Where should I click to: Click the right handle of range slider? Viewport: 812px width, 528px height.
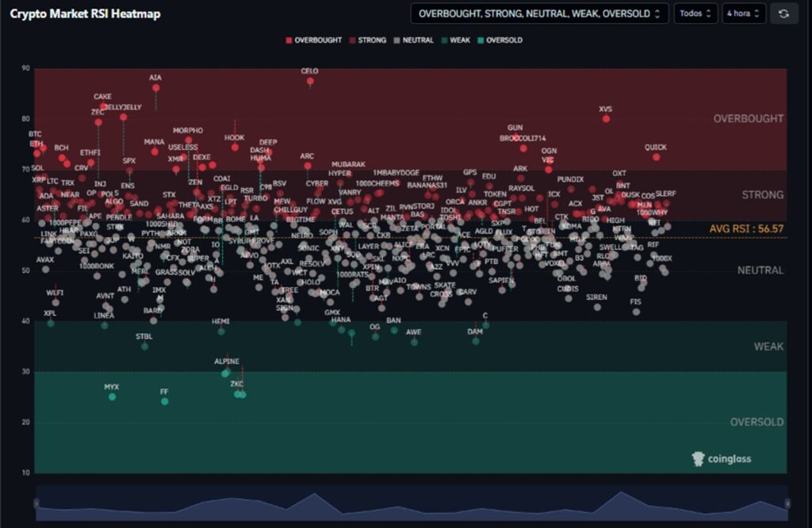click(787, 503)
